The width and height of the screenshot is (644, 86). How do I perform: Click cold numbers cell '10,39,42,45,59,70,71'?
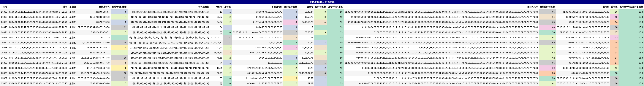pyautogui.click(x=100, y=32)
